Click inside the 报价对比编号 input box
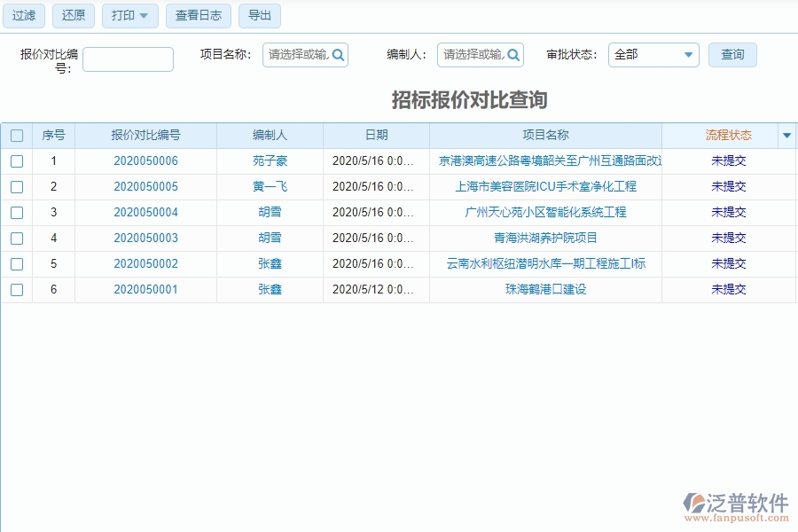 coord(127,59)
